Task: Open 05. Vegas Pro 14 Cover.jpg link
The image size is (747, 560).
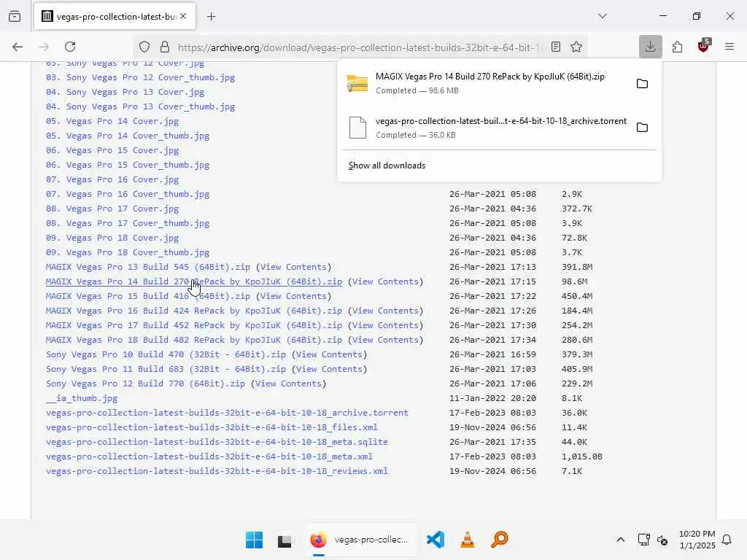Action: pyautogui.click(x=112, y=121)
